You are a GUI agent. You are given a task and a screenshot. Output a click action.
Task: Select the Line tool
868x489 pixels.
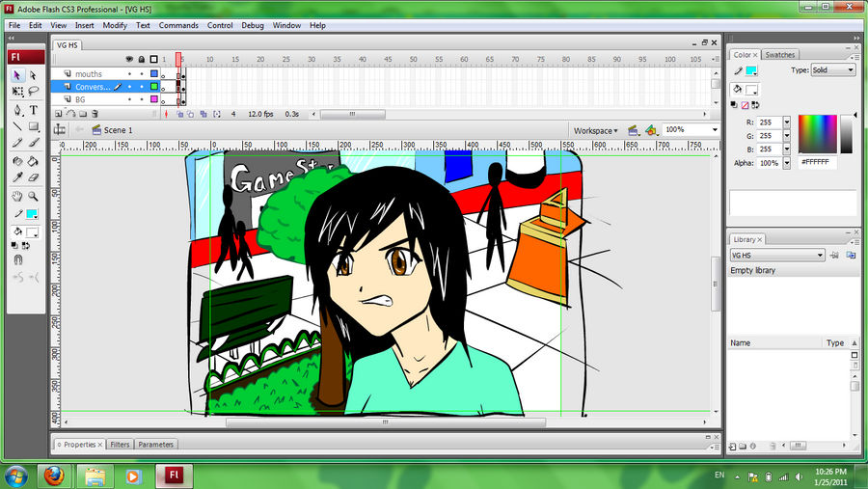(17, 126)
